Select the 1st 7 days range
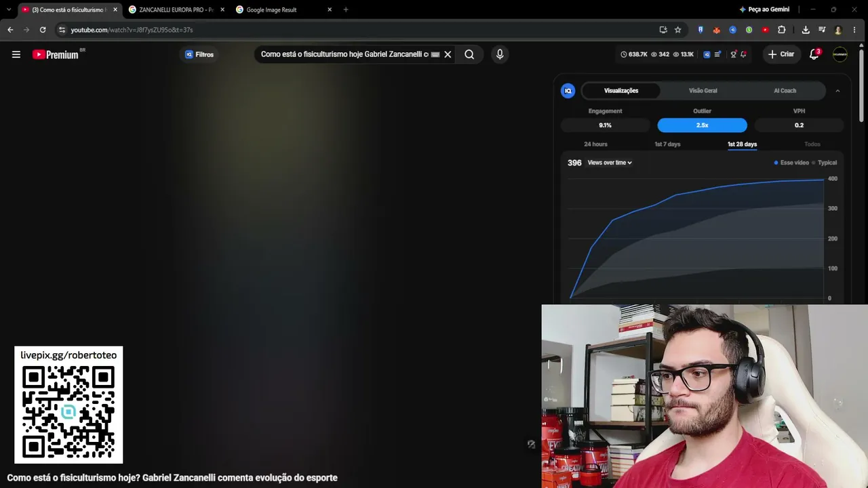The height and width of the screenshot is (488, 868). [667, 144]
